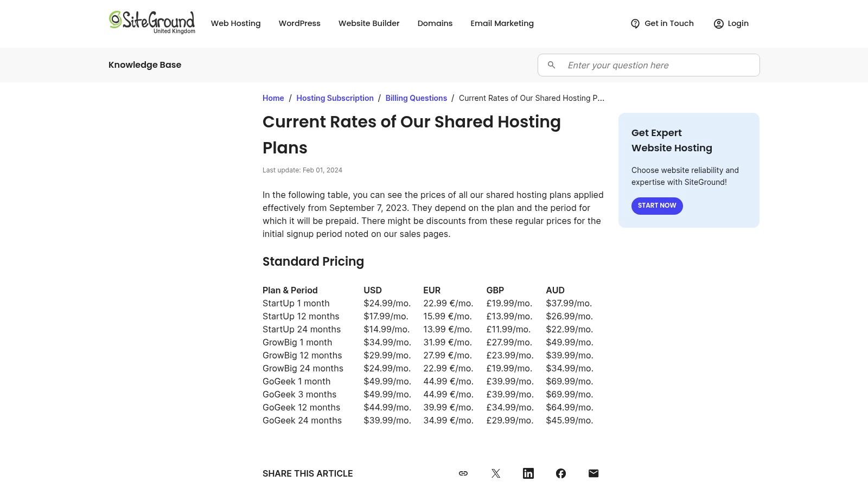
Task: Click the Get in Touch help icon
Action: [x=635, y=23]
